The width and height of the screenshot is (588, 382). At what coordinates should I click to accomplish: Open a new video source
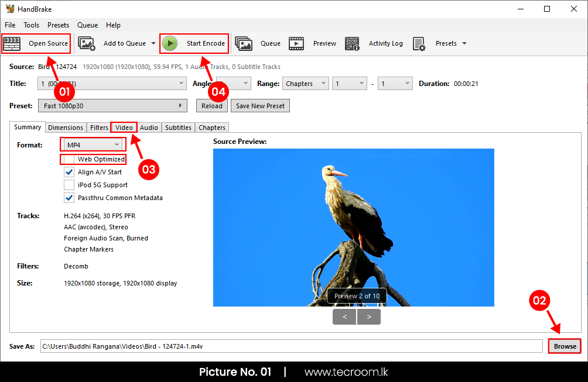[36, 43]
